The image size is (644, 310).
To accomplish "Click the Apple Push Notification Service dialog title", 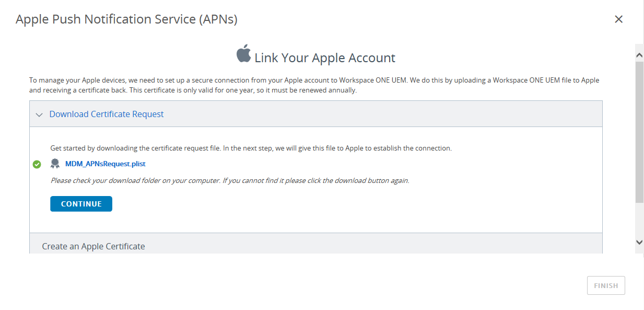I will 127,19.
